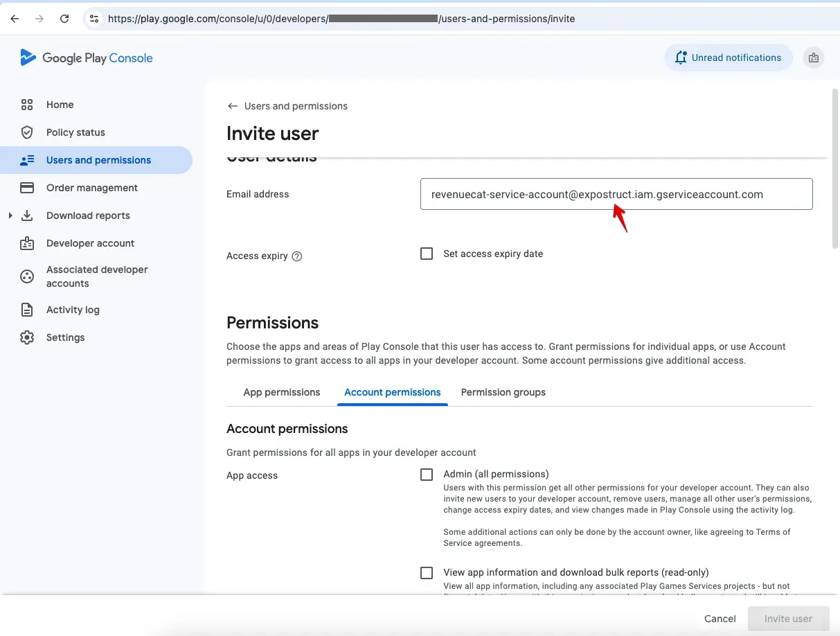Select the Account permissions tab
840x636 pixels.
[393, 392]
